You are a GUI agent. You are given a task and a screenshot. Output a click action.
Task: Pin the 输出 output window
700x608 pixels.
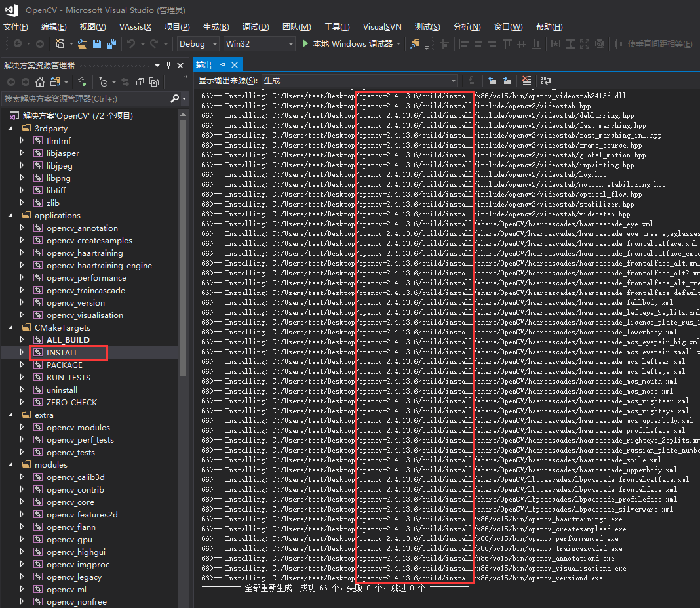click(x=222, y=65)
